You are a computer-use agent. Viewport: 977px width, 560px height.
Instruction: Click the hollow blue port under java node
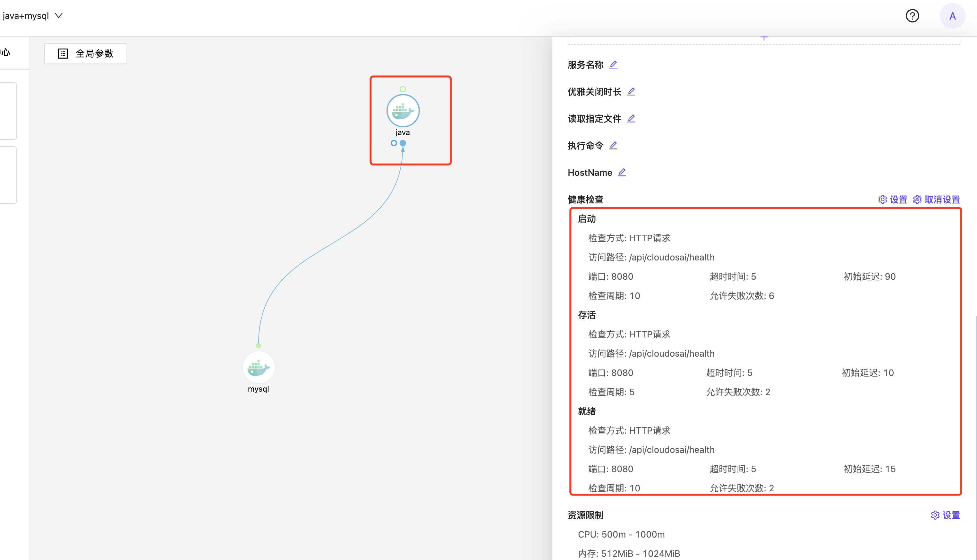(x=394, y=143)
